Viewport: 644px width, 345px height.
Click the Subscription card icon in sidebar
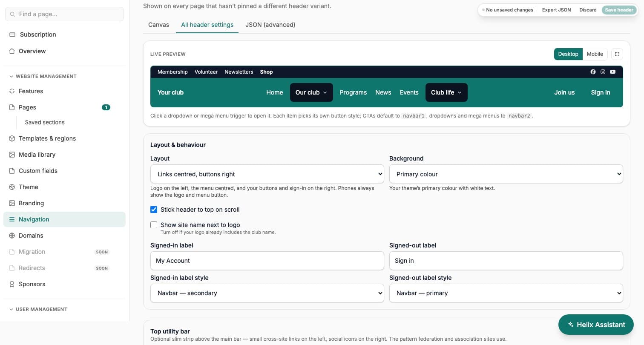(12, 34)
